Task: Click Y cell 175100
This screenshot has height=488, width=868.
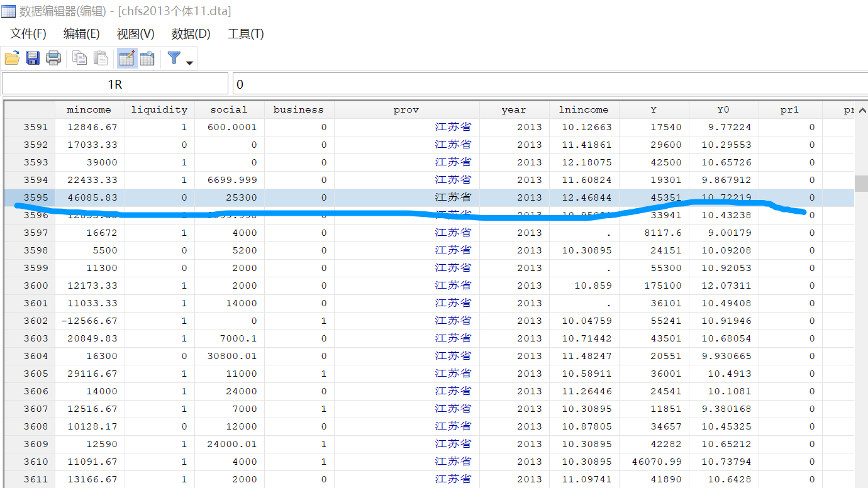Action: pos(654,286)
